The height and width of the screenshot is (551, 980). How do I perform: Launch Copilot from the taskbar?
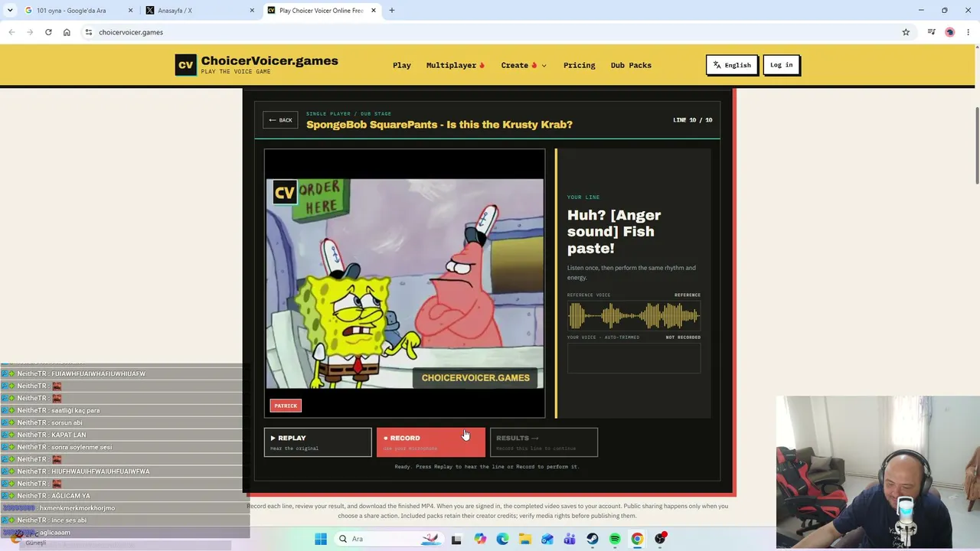(x=480, y=539)
